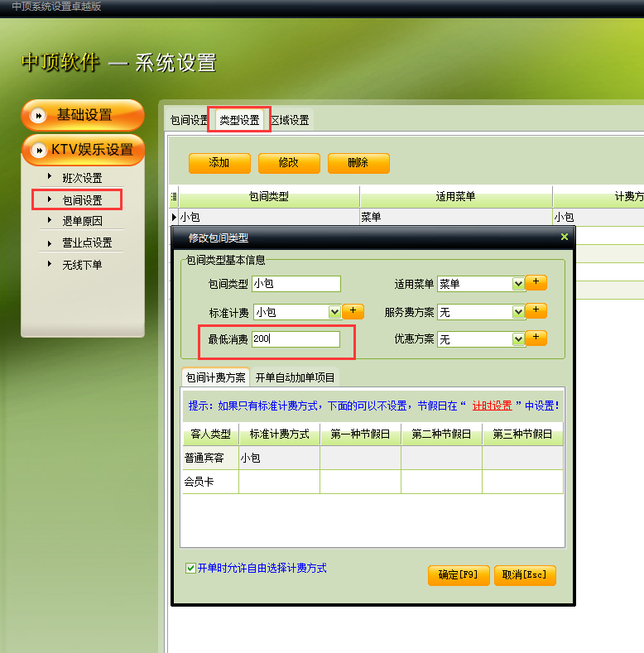Click plus icon next to 标准计费

coord(353,311)
